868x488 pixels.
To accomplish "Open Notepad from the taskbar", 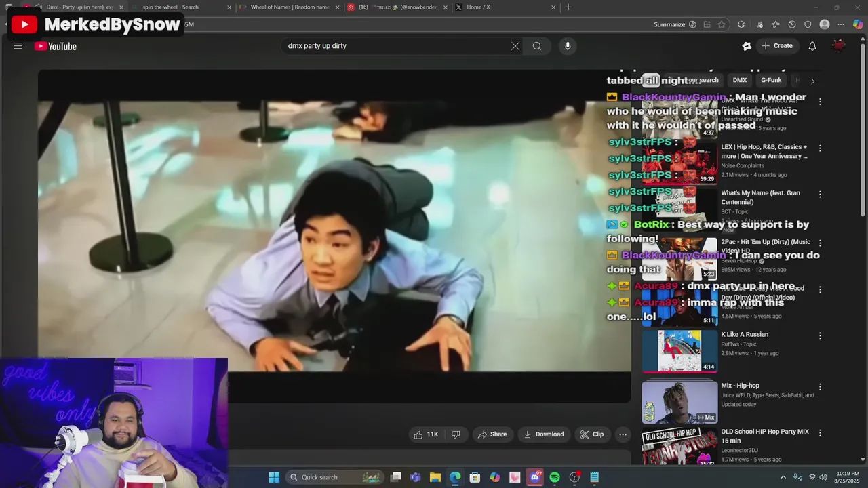I will [x=594, y=477].
